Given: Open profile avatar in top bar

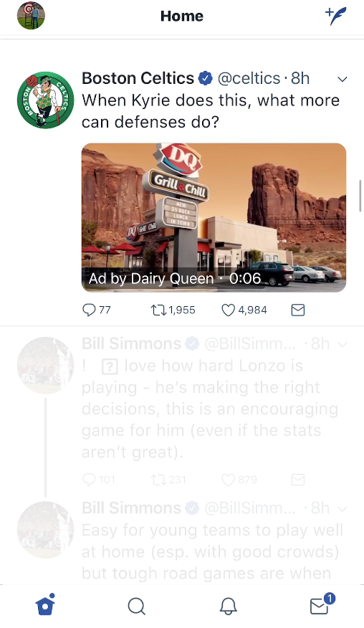Looking at the screenshot, I should coord(31,16).
